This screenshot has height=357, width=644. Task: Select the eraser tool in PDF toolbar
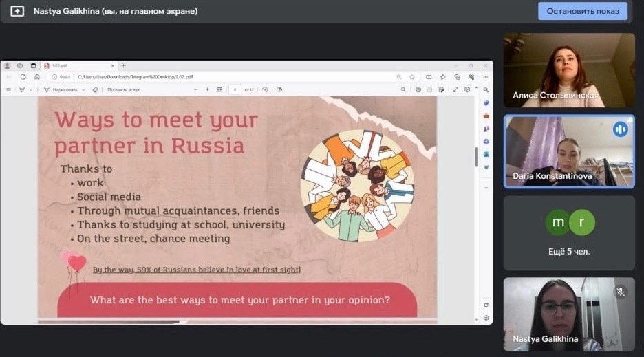95,89
